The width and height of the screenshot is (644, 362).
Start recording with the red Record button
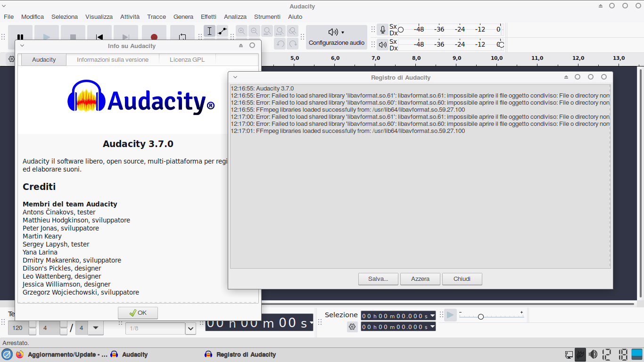click(x=154, y=33)
